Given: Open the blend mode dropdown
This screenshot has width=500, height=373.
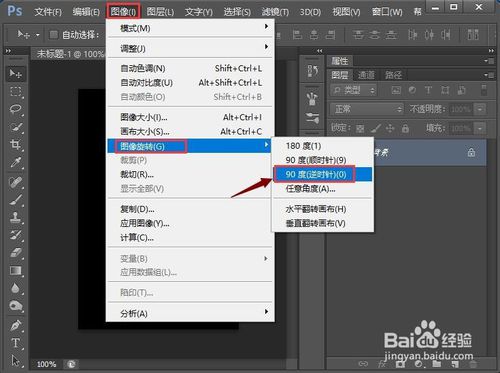Looking at the screenshot, I should point(366,109).
